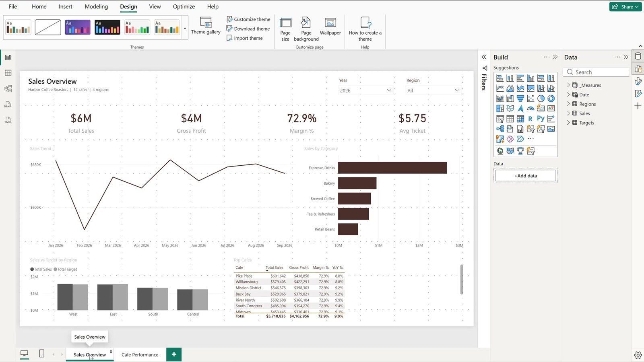
Task: Apply the blank diagonal-line theme thumbnail
Action: [x=48, y=27]
